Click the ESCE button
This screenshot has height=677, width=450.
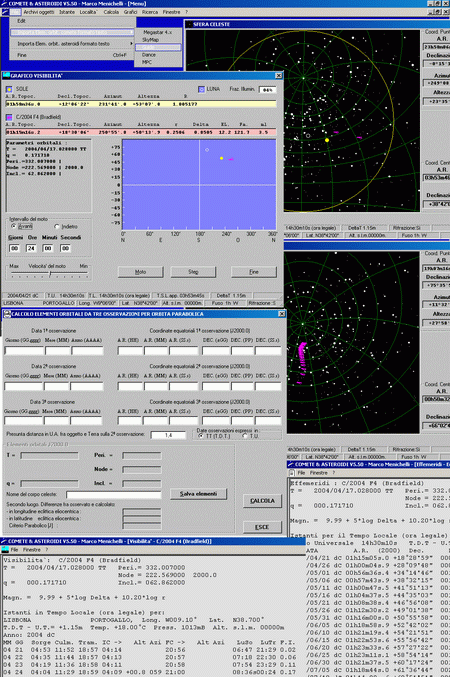262,527
